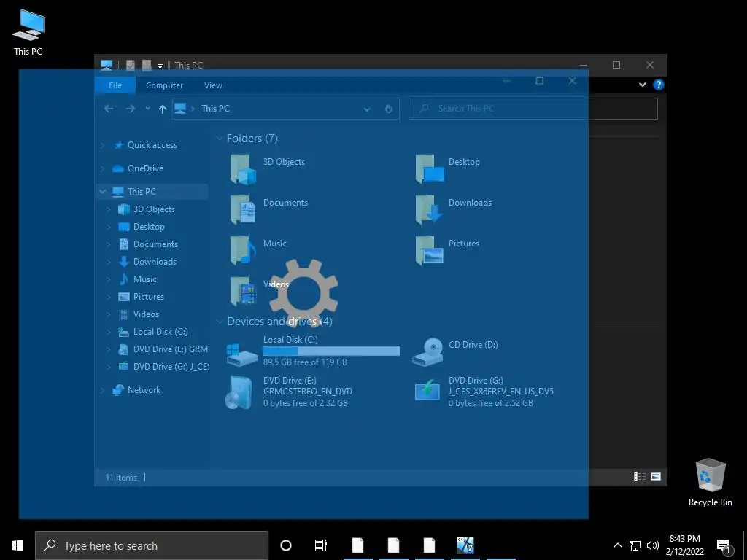Expand Local Disk (C:) node in navigation pane

[108, 332]
